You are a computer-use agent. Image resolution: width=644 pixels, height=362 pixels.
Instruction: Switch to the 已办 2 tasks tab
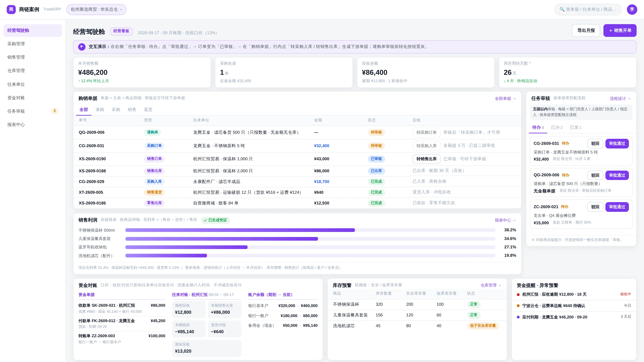click(x=557, y=127)
